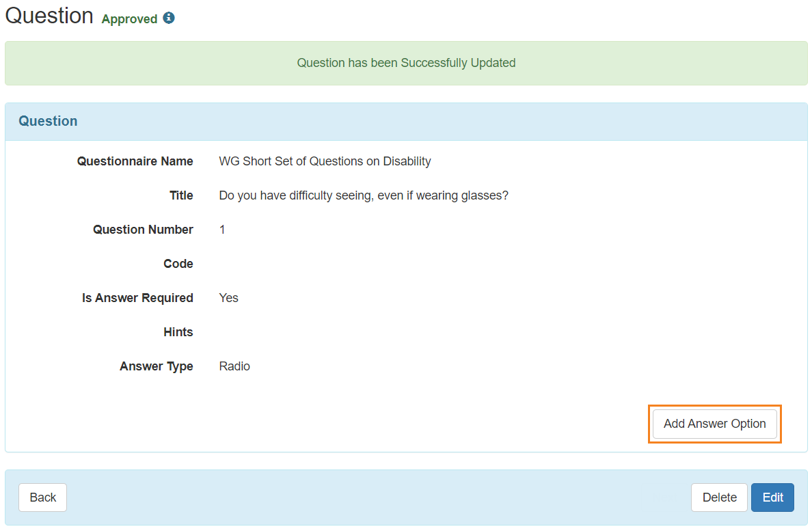The width and height of the screenshot is (812, 531).
Task: Click the Question Number label
Action: 143,230
